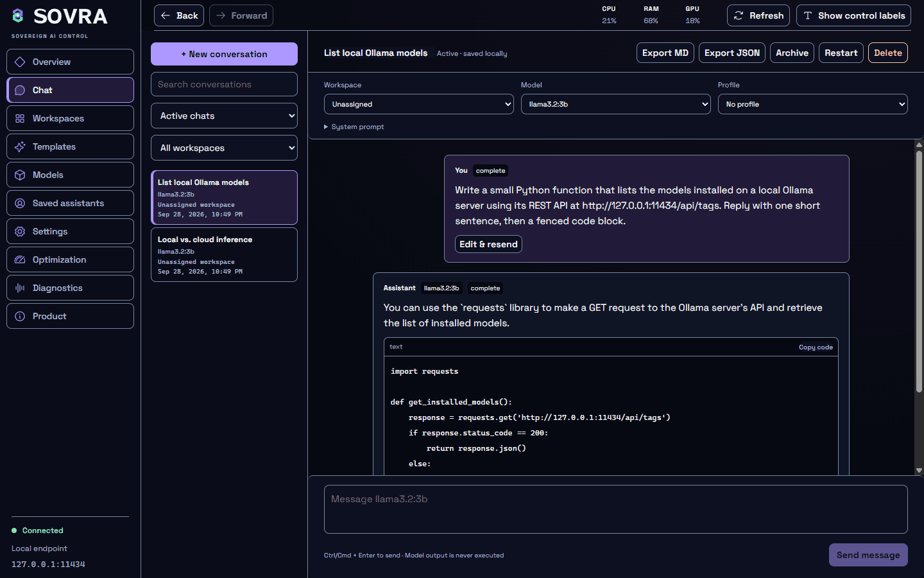
Task: Click Edit & resend on your message
Action: 488,244
